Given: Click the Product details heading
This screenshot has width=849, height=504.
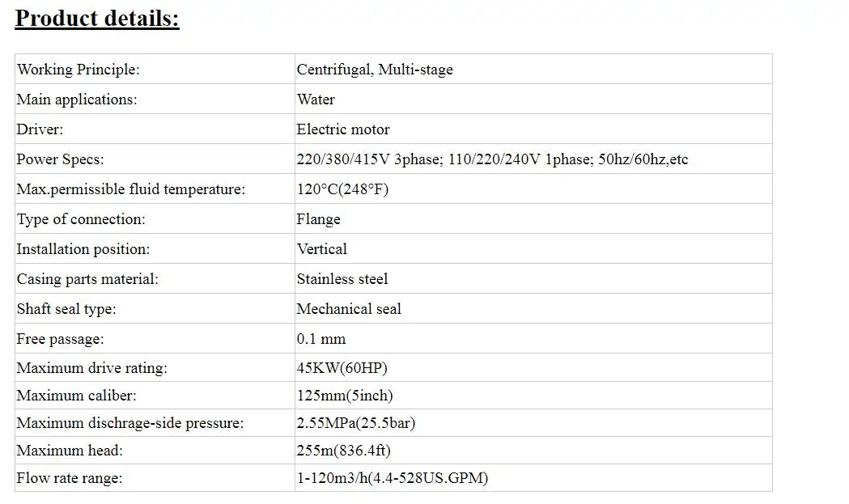Looking at the screenshot, I should coord(97,18).
